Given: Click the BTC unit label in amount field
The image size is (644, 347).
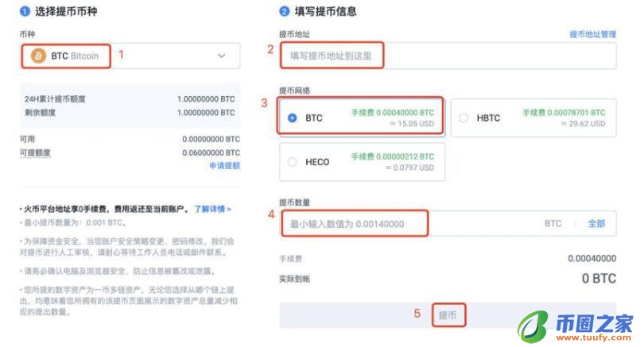Looking at the screenshot, I should click(x=553, y=224).
